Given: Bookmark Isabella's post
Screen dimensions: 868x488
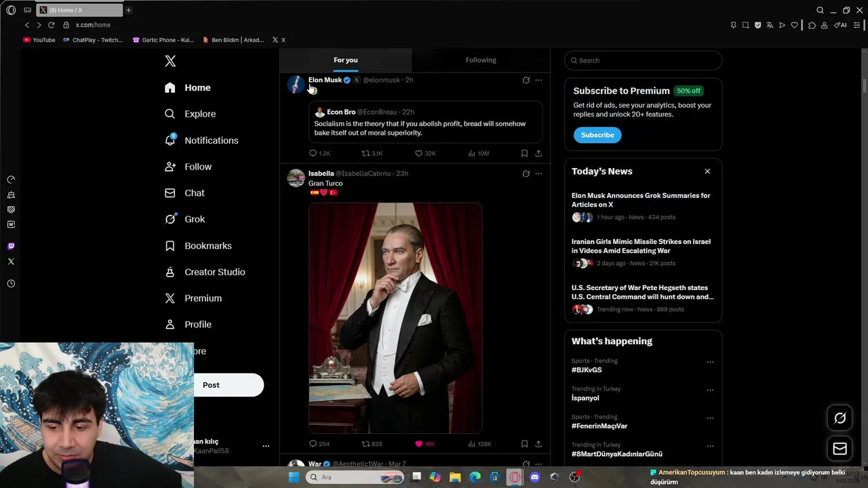Looking at the screenshot, I should click(524, 444).
